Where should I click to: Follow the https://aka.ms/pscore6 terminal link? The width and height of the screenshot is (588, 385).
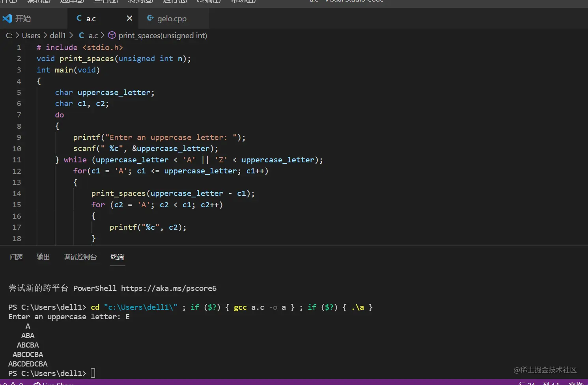tap(169, 288)
